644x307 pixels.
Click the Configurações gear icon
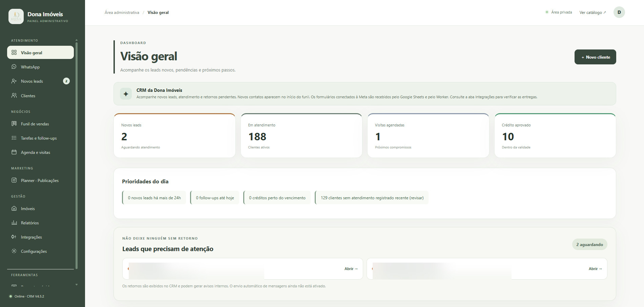14,251
